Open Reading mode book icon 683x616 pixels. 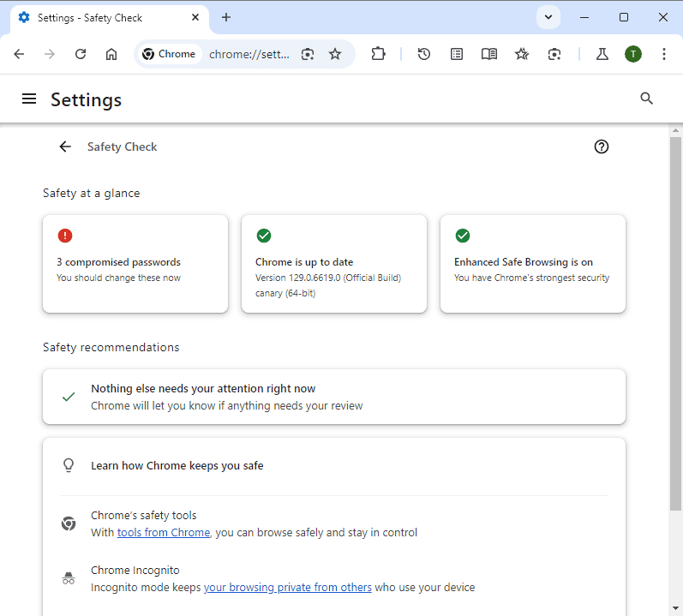click(x=489, y=54)
